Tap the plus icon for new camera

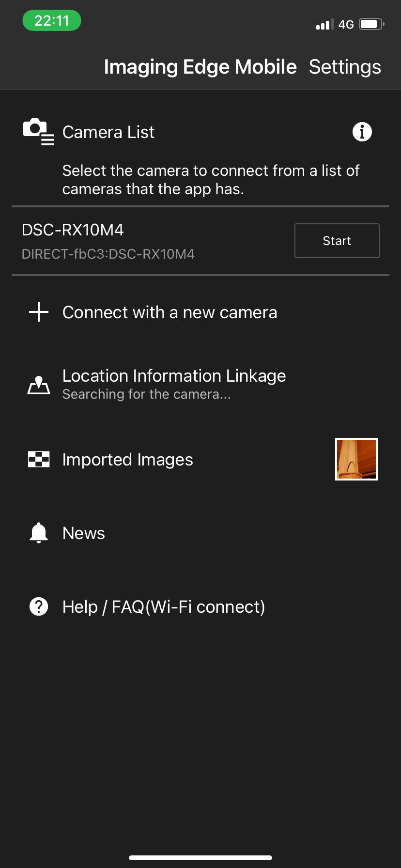(x=39, y=312)
